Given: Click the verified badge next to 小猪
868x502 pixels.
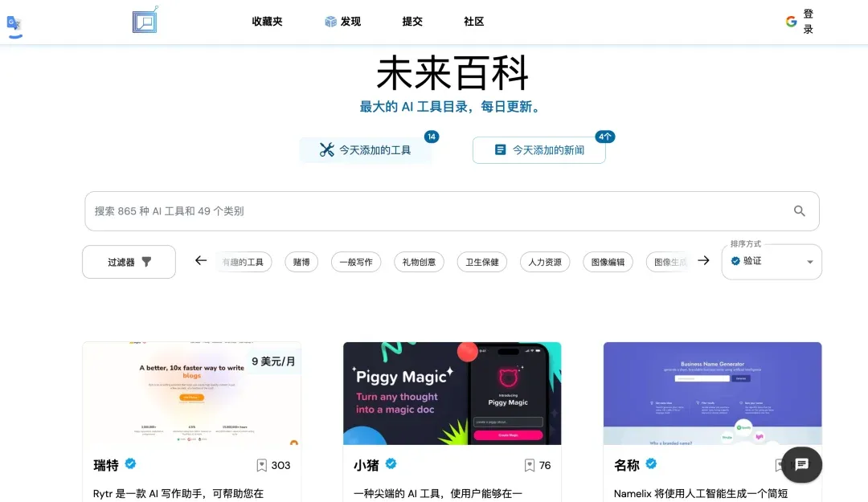Looking at the screenshot, I should (391, 463).
